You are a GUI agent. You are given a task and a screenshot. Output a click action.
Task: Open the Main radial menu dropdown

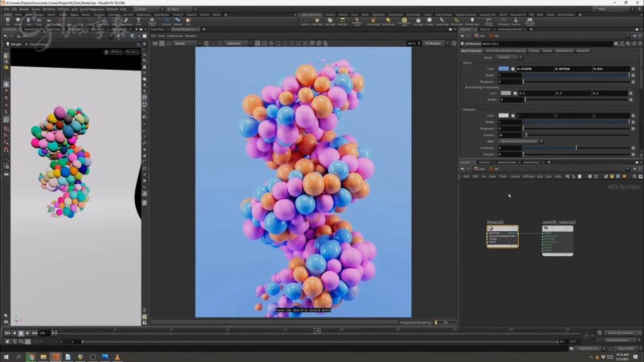pyautogui.click(x=181, y=9)
